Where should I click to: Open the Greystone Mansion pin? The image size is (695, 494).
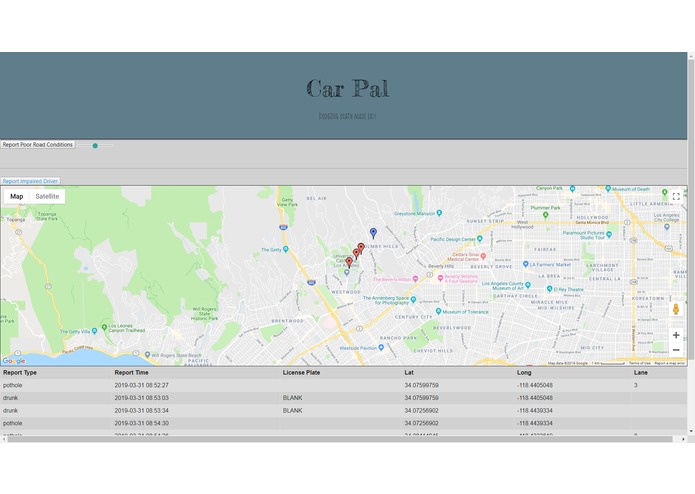click(x=439, y=213)
